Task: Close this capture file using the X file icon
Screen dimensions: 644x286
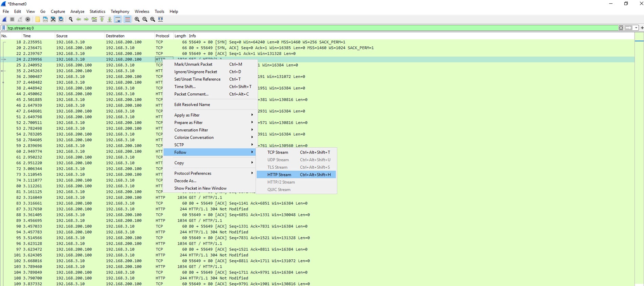Action: pyautogui.click(x=53, y=19)
